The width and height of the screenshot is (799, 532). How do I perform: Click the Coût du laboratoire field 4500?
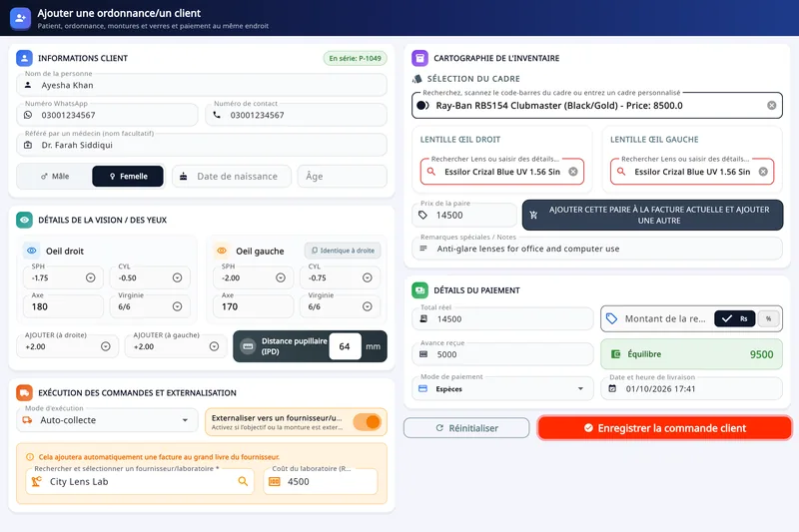pos(320,482)
